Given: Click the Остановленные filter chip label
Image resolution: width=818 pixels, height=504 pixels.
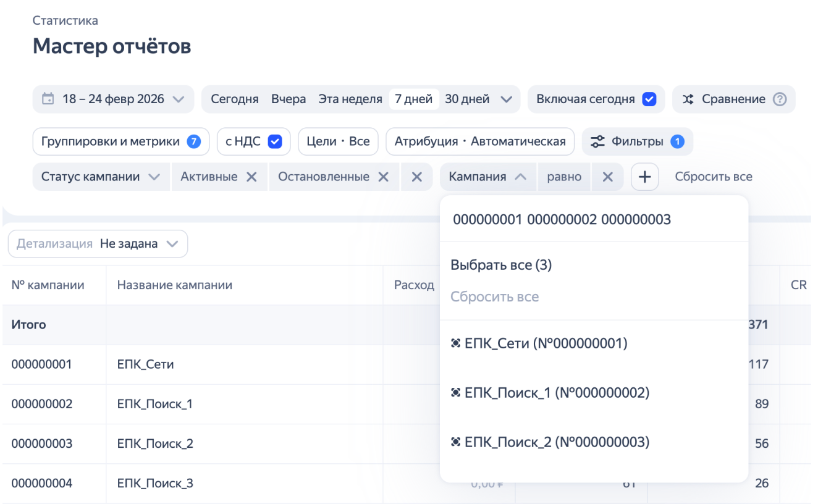Looking at the screenshot, I should pos(324,177).
